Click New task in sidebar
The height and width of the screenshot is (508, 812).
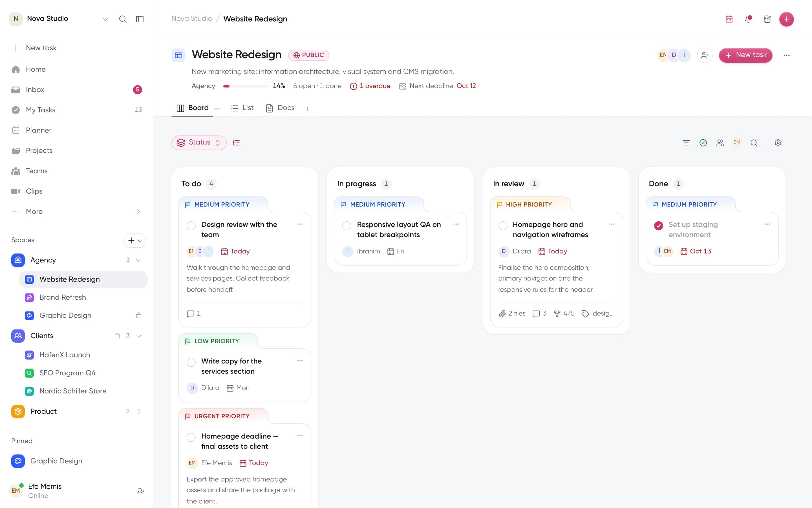(76, 48)
